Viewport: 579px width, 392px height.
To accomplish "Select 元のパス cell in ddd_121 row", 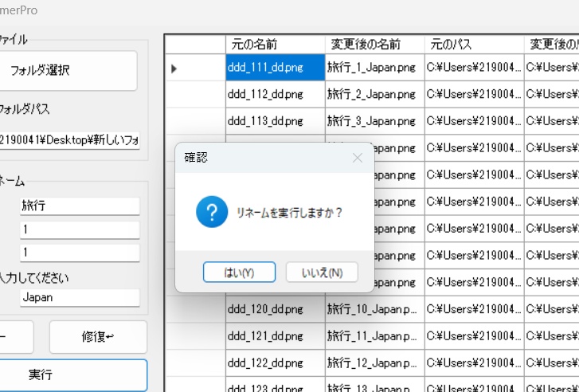I will (x=474, y=336).
